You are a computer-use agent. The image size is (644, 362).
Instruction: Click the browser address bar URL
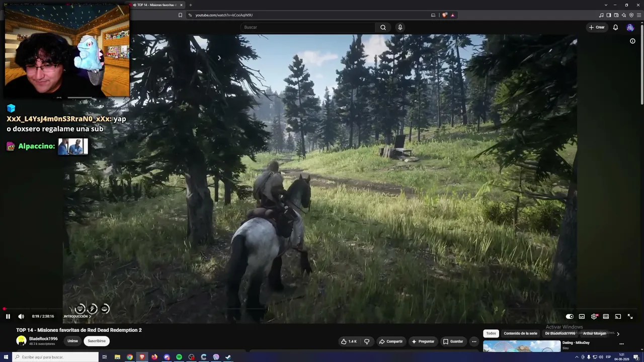(224, 15)
